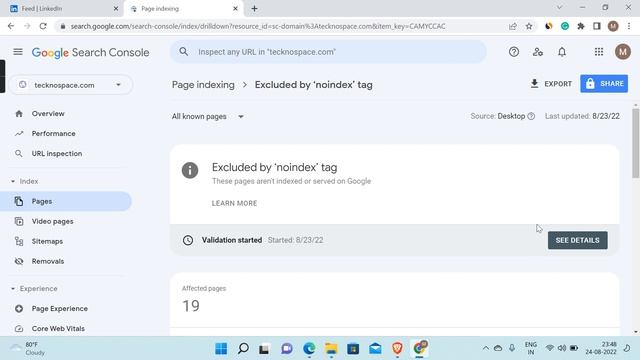Open the Help question mark icon
Viewport: 640px width, 360px height.
(x=514, y=52)
